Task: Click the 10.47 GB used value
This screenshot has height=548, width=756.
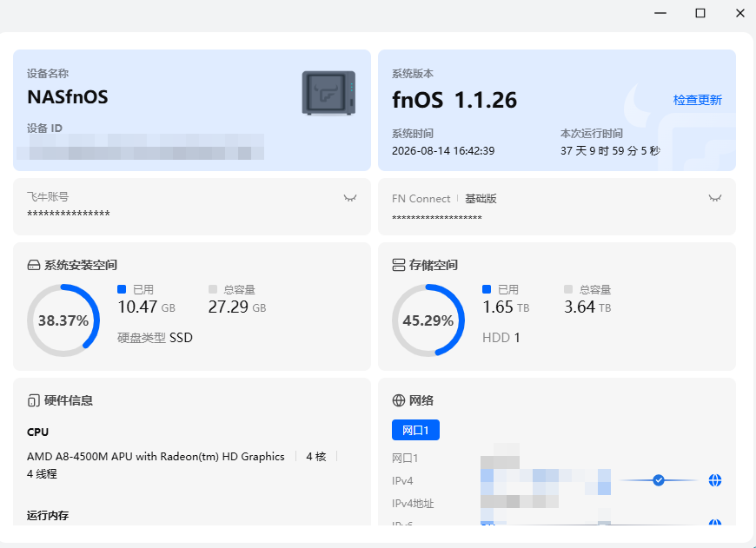Action: (146, 307)
